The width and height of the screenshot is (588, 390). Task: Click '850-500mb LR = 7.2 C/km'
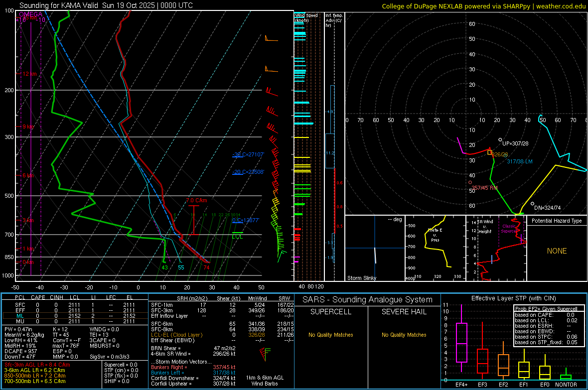pos(35,376)
